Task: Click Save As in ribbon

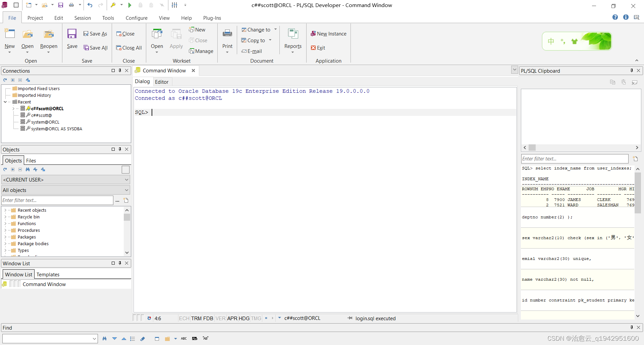Action: point(95,34)
